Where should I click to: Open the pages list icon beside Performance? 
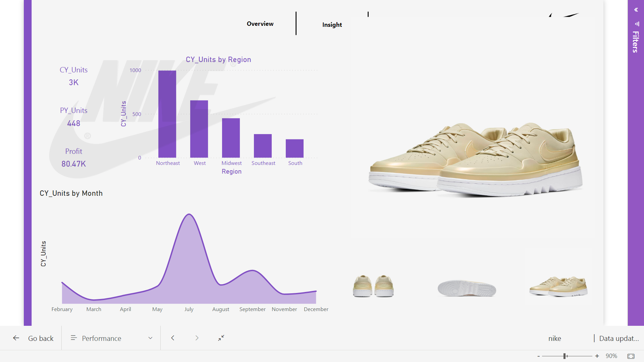tap(74, 338)
